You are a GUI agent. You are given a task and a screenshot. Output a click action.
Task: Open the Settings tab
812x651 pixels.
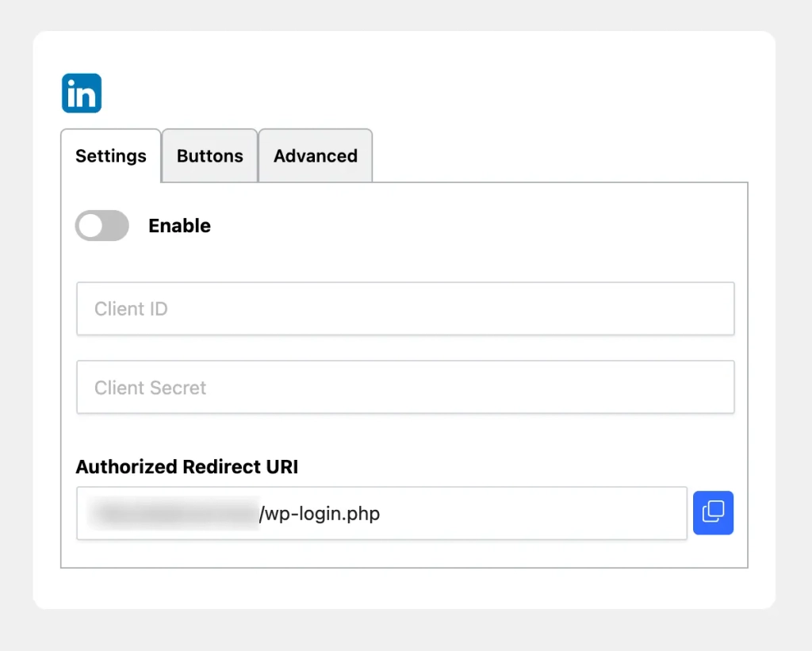[x=111, y=156]
